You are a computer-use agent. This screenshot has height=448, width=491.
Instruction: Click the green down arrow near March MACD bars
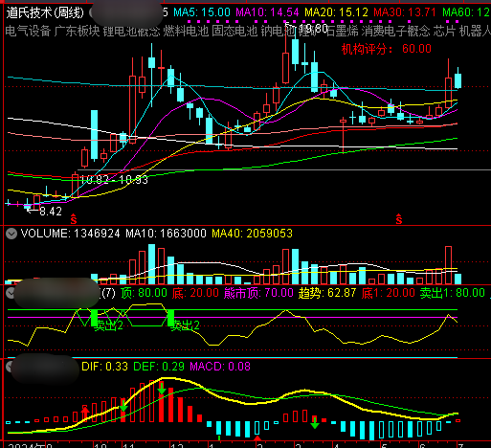(x=315, y=422)
